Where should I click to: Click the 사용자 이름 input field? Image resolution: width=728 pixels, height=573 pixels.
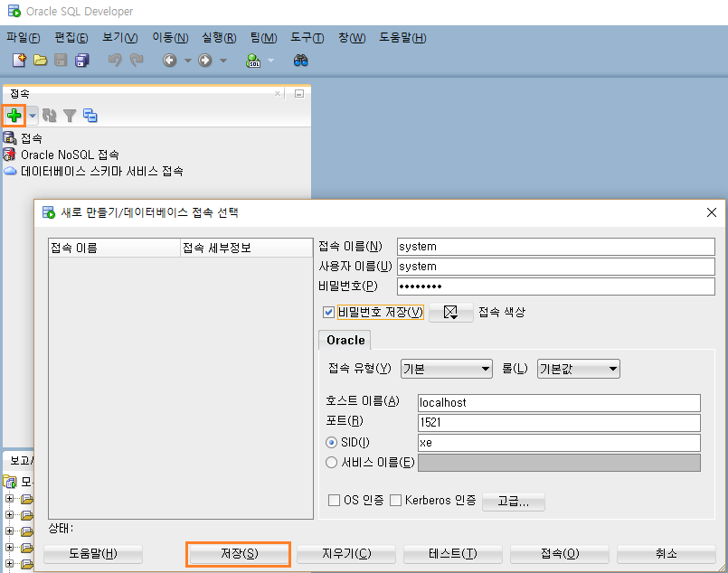[x=556, y=267]
